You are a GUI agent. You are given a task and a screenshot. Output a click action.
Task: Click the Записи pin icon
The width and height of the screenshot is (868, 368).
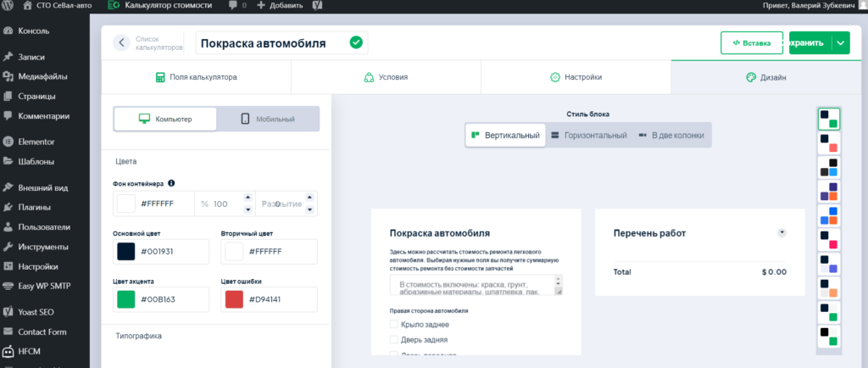[8, 57]
